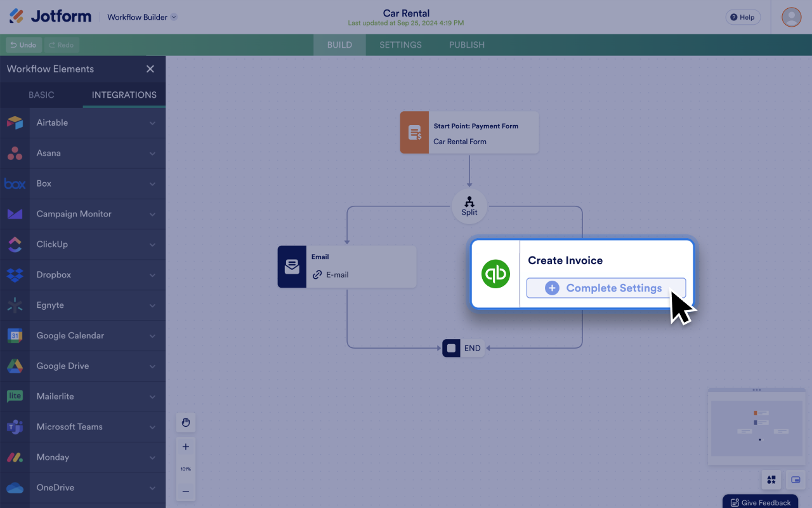Click the Car Rental workflow title
The width and height of the screenshot is (812, 508).
(x=406, y=13)
